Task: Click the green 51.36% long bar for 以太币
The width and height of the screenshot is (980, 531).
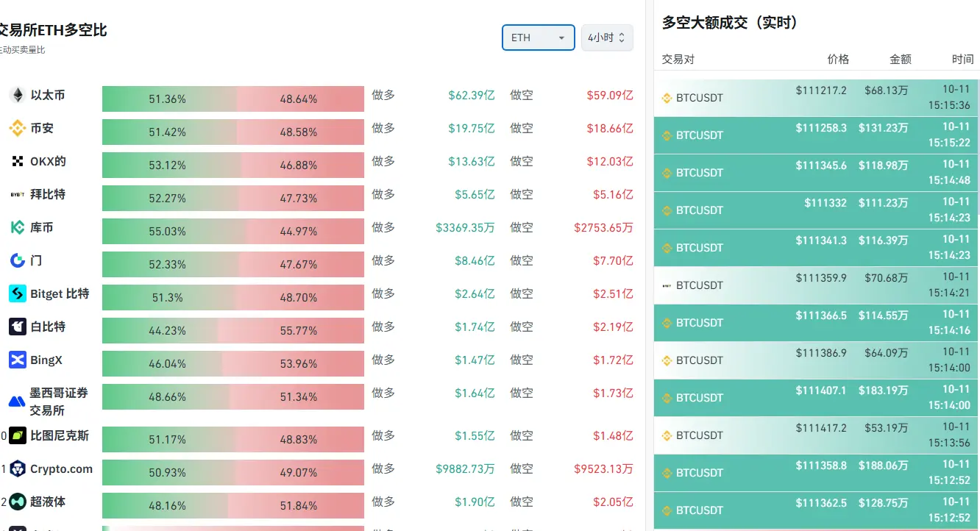Action: tap(167, 99)
